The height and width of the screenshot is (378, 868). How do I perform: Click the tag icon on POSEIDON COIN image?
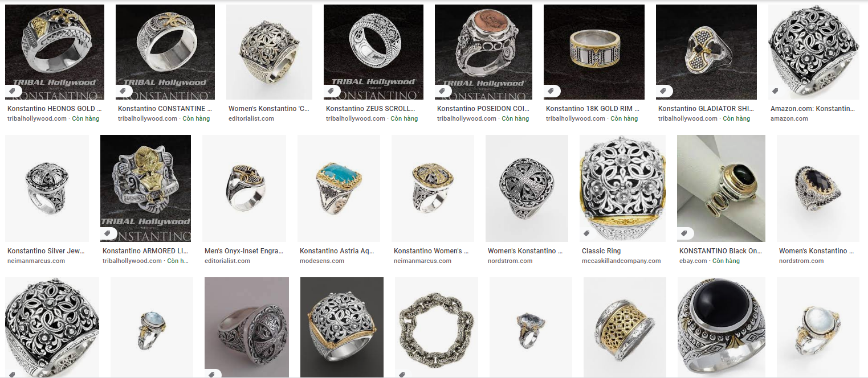click(x=444, y=91)
